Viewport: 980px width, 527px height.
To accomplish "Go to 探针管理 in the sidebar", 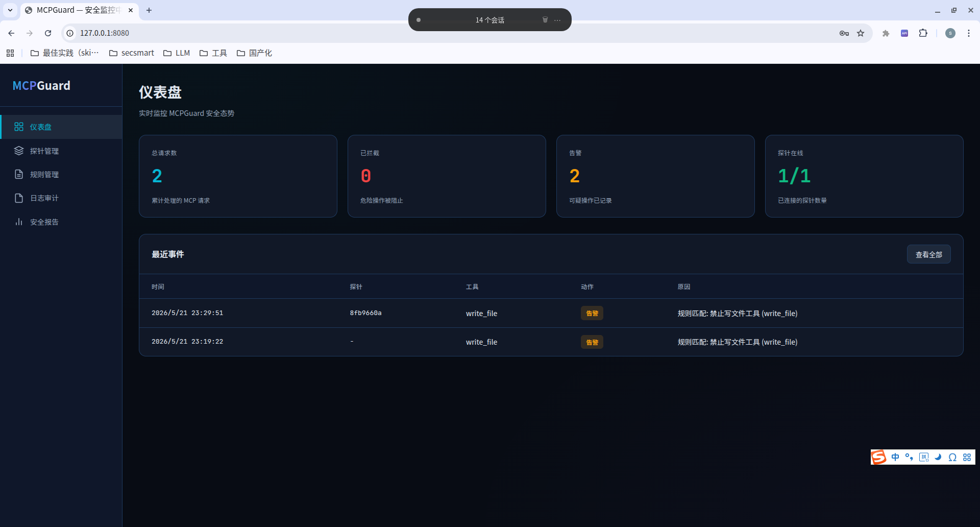I will pyautogui.click(x=61, y=151).
